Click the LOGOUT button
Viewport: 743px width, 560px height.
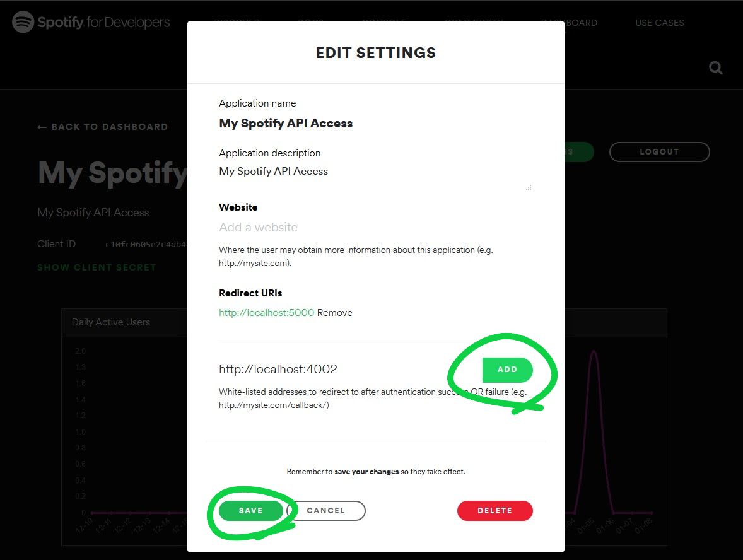coord(659,152)
